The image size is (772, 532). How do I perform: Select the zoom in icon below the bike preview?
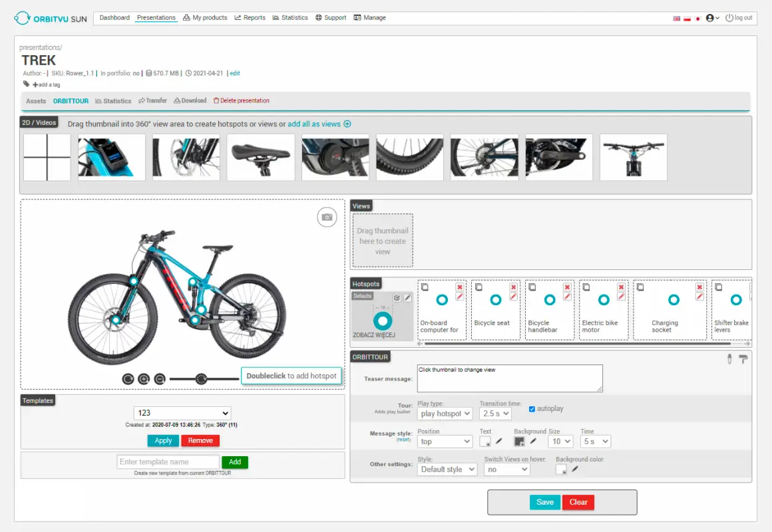click(144, 378)
